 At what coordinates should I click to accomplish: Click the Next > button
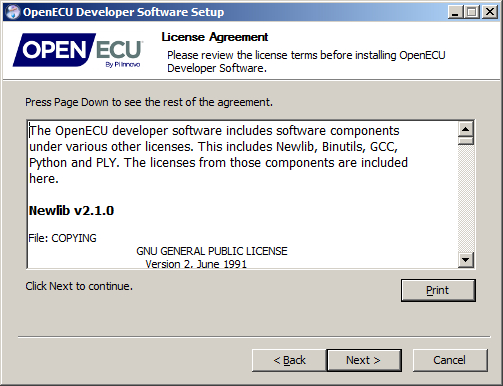364,360
